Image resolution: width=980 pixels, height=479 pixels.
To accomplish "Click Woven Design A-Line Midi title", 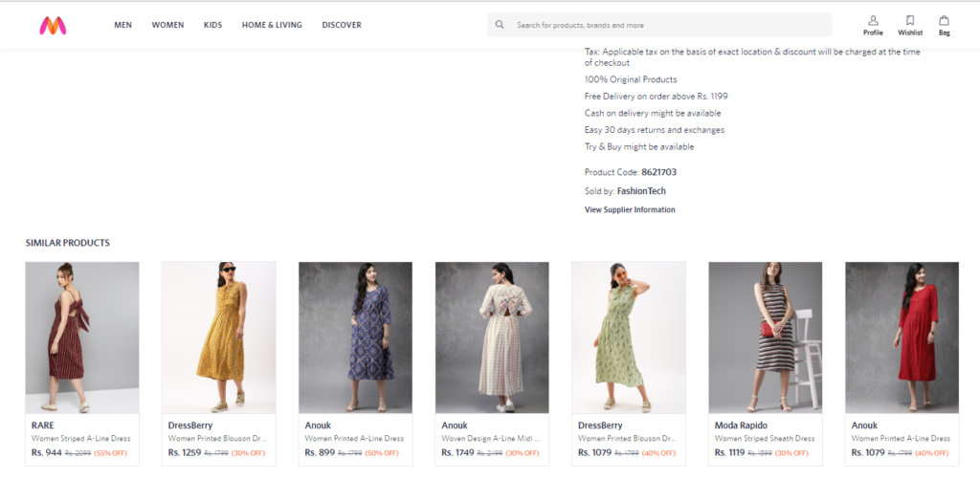I will [x=491, y=439].
